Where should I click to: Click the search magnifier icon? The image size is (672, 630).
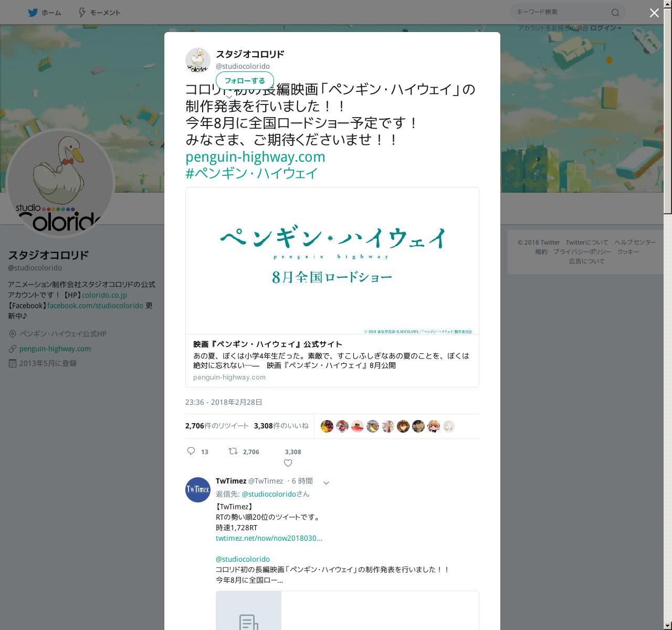tap(615, 12)
